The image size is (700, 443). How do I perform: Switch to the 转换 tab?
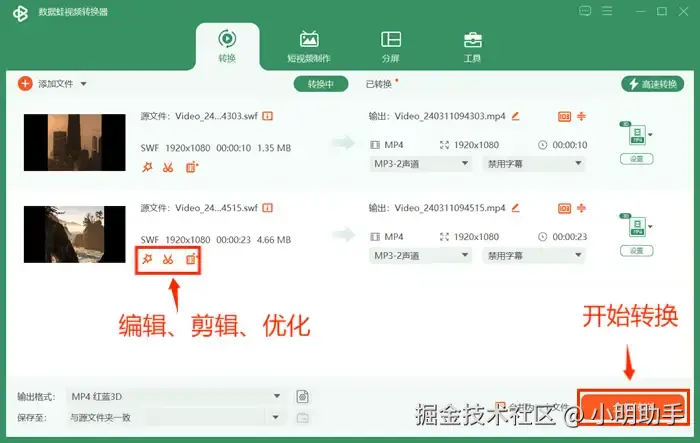click(227, 46)
